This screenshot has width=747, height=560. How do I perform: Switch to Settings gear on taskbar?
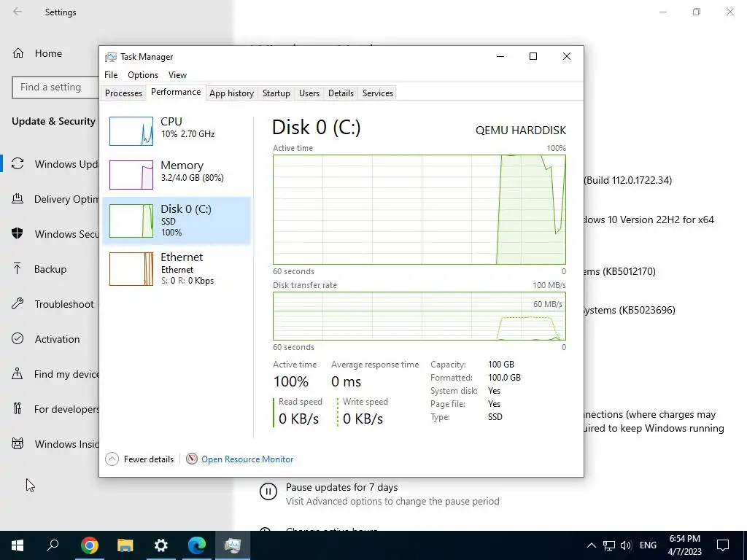pos(161,545)
